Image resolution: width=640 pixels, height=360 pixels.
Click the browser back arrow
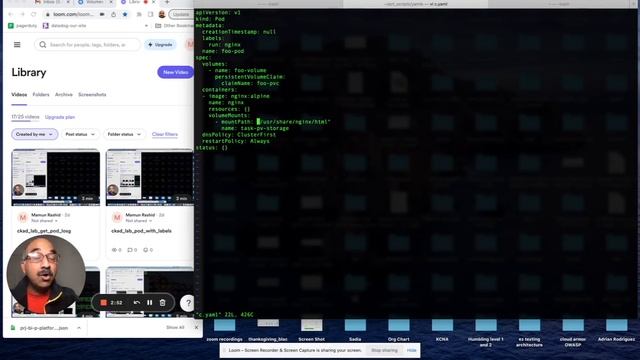11,14
